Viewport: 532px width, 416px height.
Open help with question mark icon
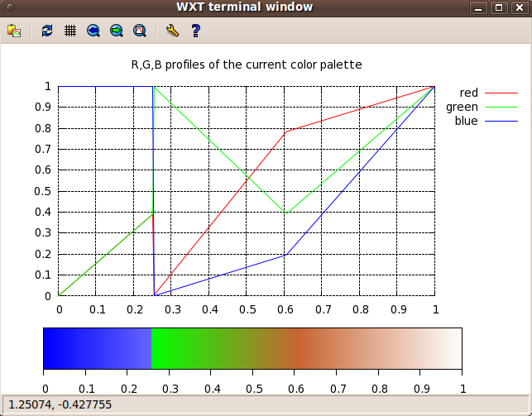(196, 31)
